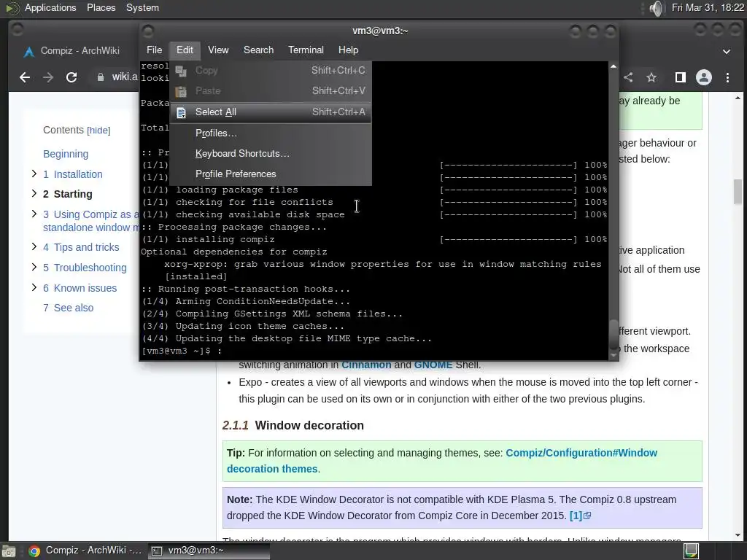747x560 pixels.
Task: Expand the 4 Tips and tricks section
Action: click(34, 246)
